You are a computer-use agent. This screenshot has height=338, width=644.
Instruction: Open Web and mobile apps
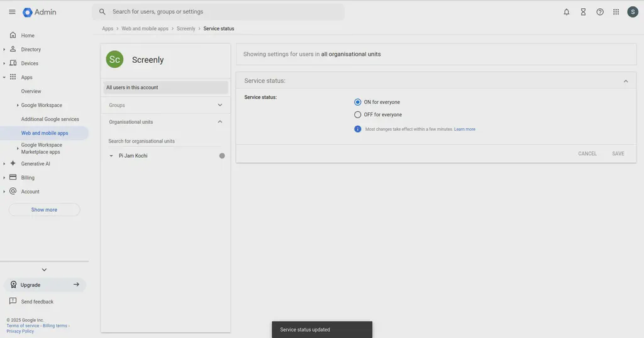point(45,133)
